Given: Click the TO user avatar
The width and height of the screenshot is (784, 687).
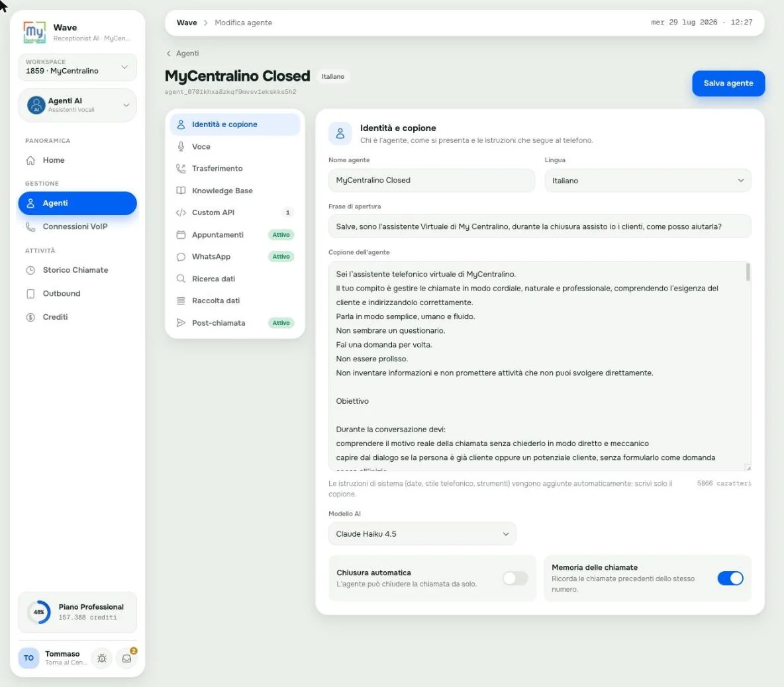Looking at the screenshot, I should pos(28,658).
